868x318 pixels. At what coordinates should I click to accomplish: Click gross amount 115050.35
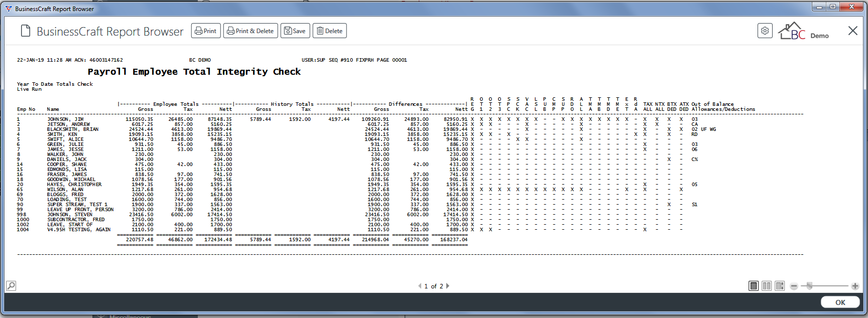(140, 119)
